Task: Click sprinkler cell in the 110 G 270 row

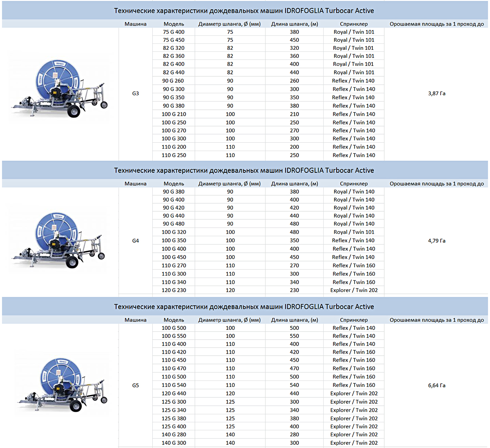Action: click(x=354, y=266)
